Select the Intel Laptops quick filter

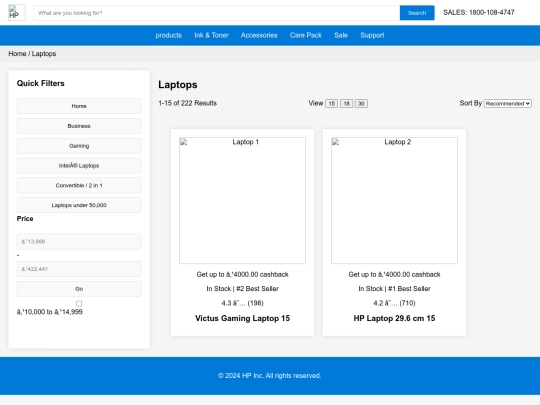79,166
